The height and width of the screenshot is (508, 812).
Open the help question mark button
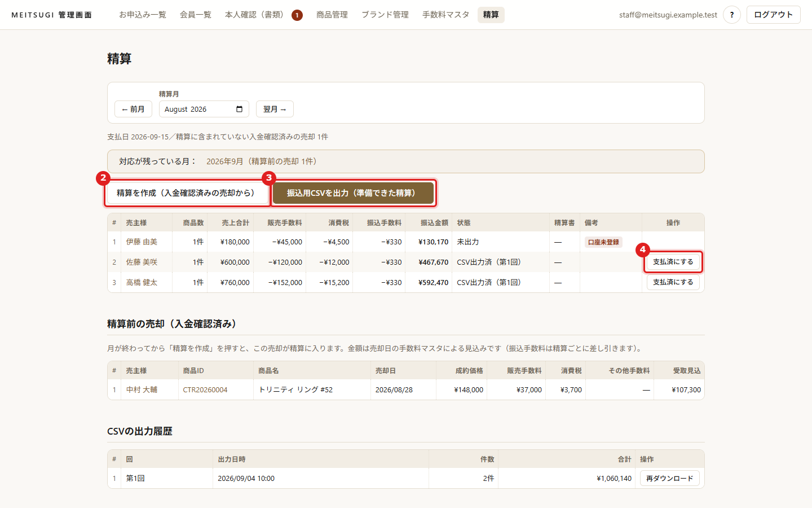tap(731, 15)
